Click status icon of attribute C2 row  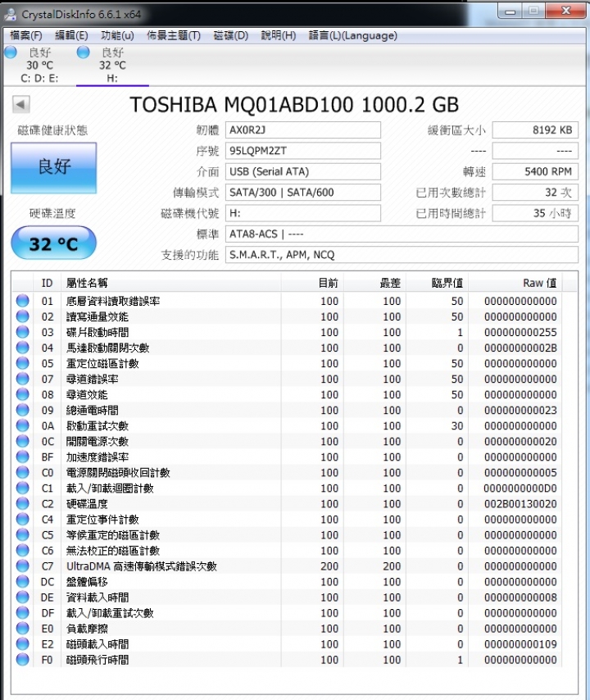22,503
